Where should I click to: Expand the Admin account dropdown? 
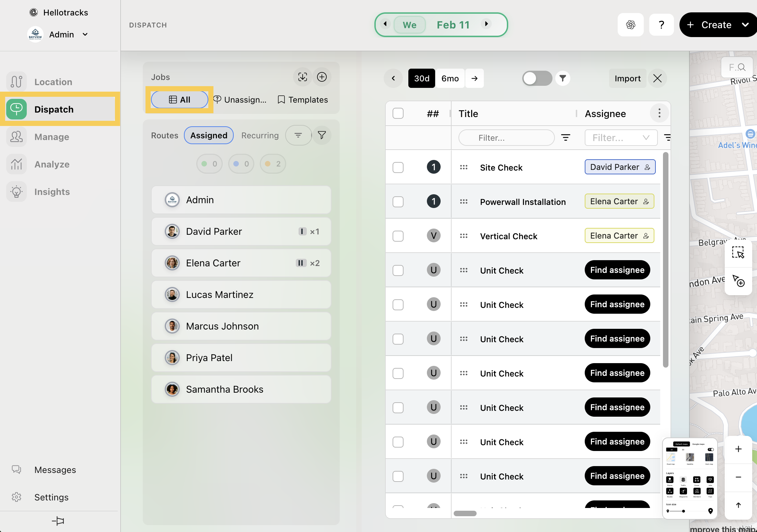[85, 34]
